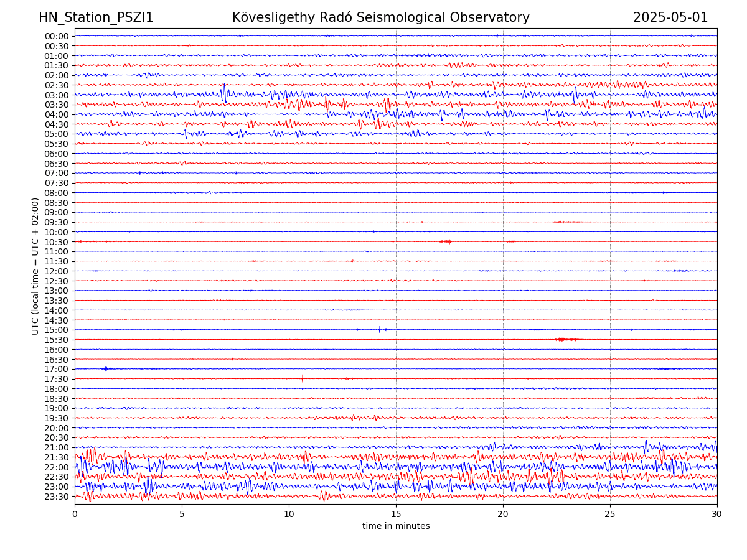Image resolution: width=747 pixels, height=560 pixels.
Task: Select the 03:00 time row label
Action: (57, 95)
